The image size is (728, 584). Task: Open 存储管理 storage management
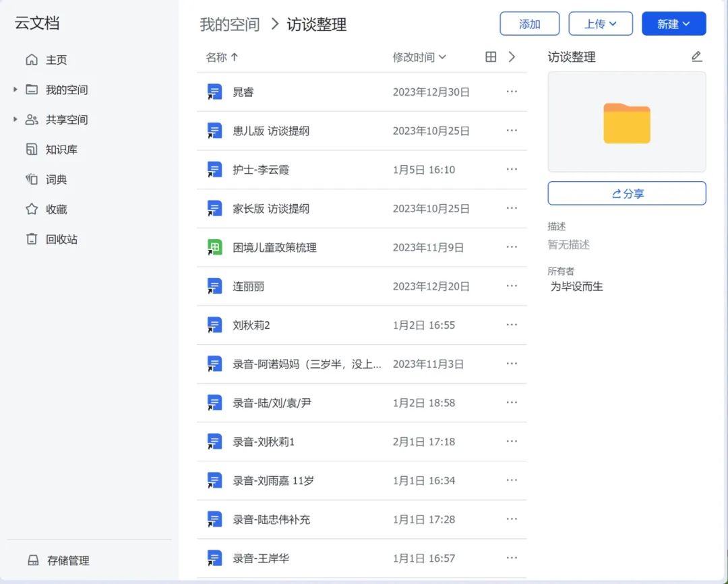click(67, 560)
